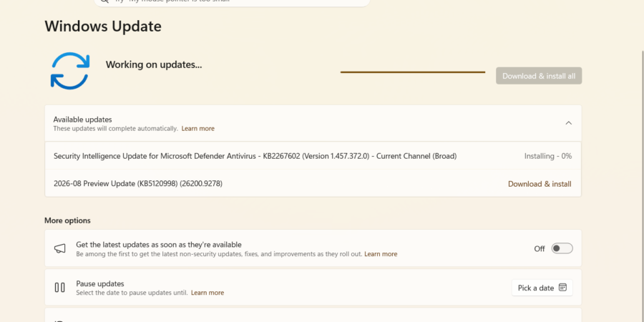Turn on Get the latest updates toggle
Image resolution: width=644 pixels, height=322 pixels.
pyautogui.click(x=562, y=248)
